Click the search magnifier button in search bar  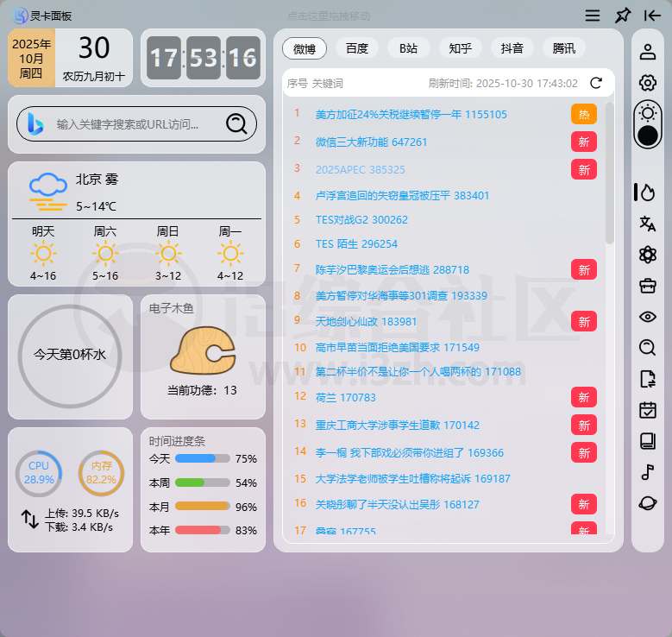coord(236,124)
